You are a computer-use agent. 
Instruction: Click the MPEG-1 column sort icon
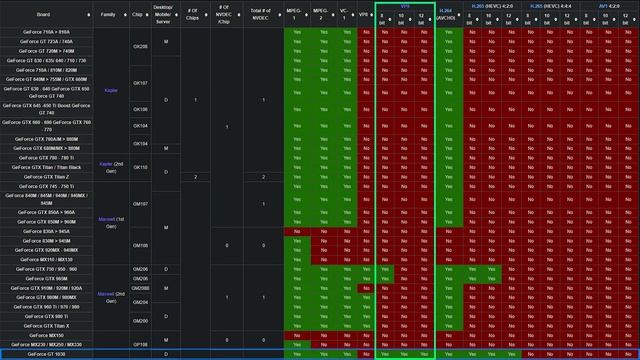pos(306,15)
